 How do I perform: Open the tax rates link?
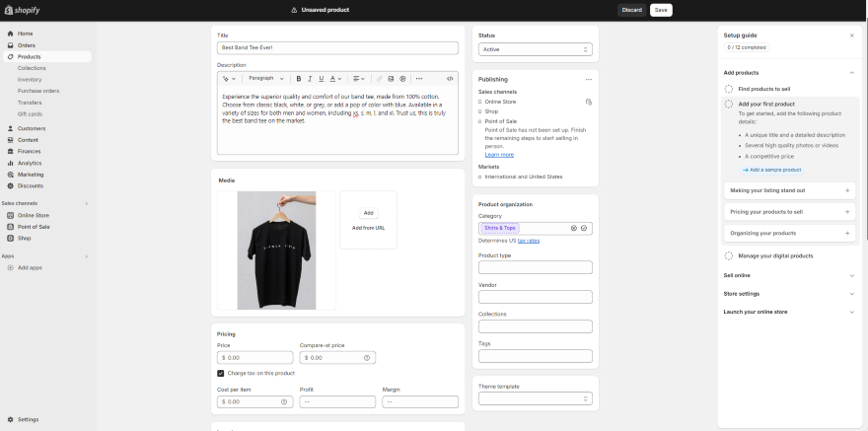pos(529,241)
